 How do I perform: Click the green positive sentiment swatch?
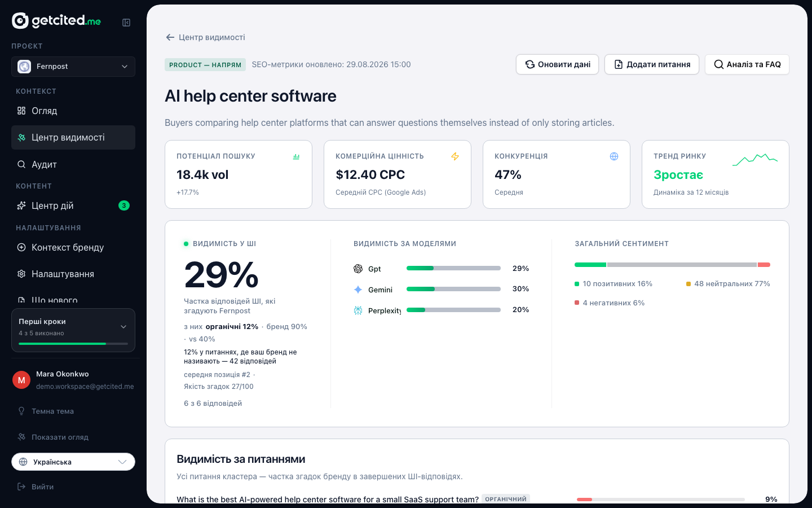click(x=577, y=284)
